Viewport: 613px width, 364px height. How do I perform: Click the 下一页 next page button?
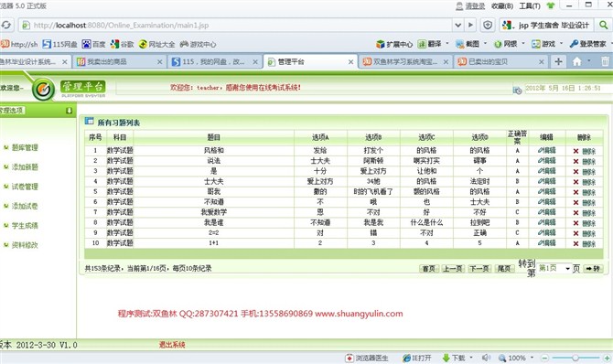coord(479,269)
